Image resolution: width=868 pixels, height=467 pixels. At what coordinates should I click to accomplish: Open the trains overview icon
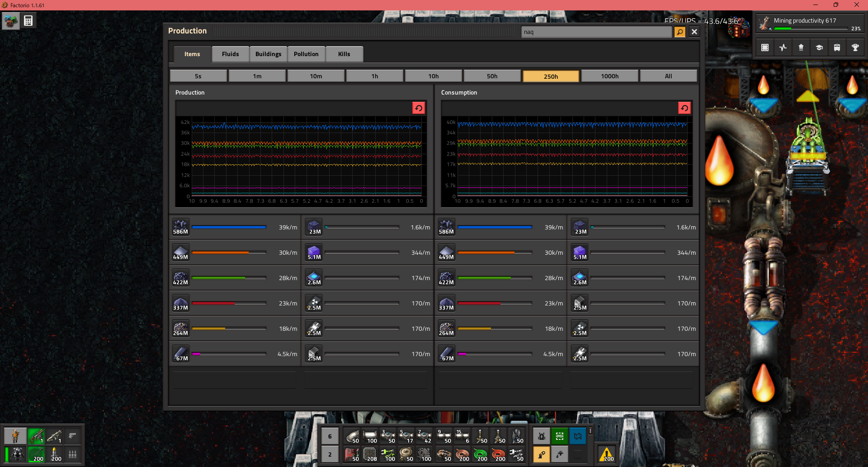(x=837, y=48)
